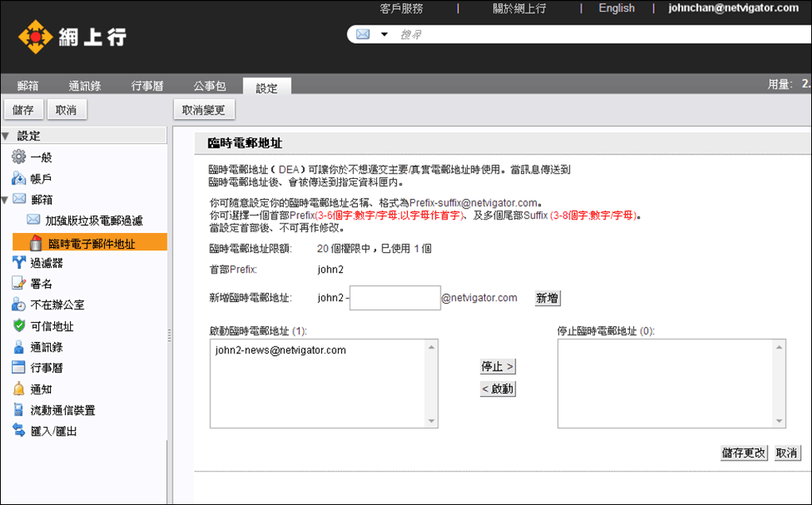Image resolution: width=812 pixels, height=505 pixels.
Task: Click the 帳戶 accounts icon
Action: click(18, 178)
